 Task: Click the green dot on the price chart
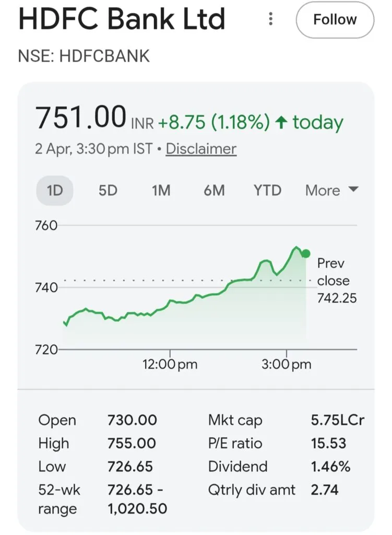(x=306, y=254)
